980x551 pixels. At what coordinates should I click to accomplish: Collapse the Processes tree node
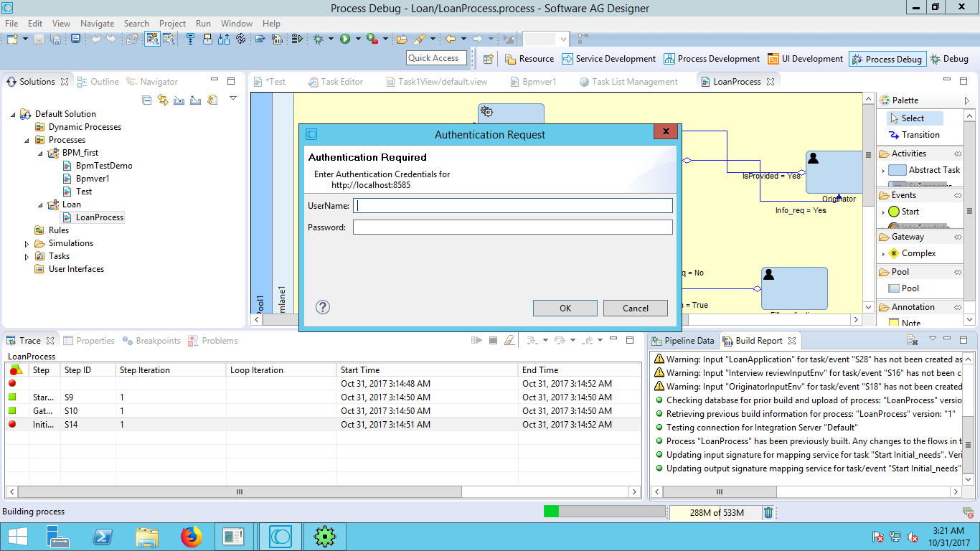tap(27, 139)
